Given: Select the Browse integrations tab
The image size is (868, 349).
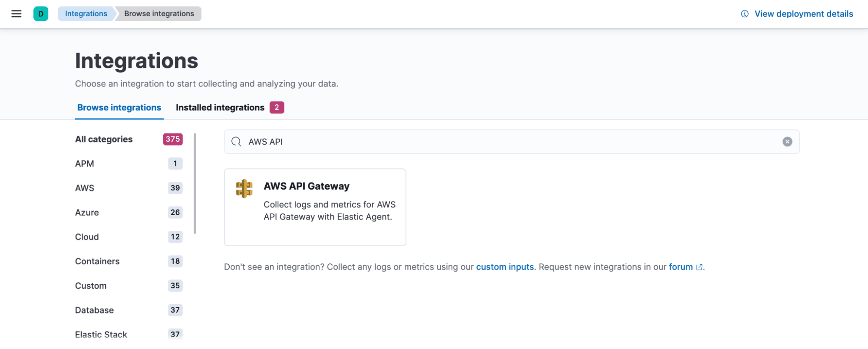Looking at the screenshot, I should tap(119, 107).
